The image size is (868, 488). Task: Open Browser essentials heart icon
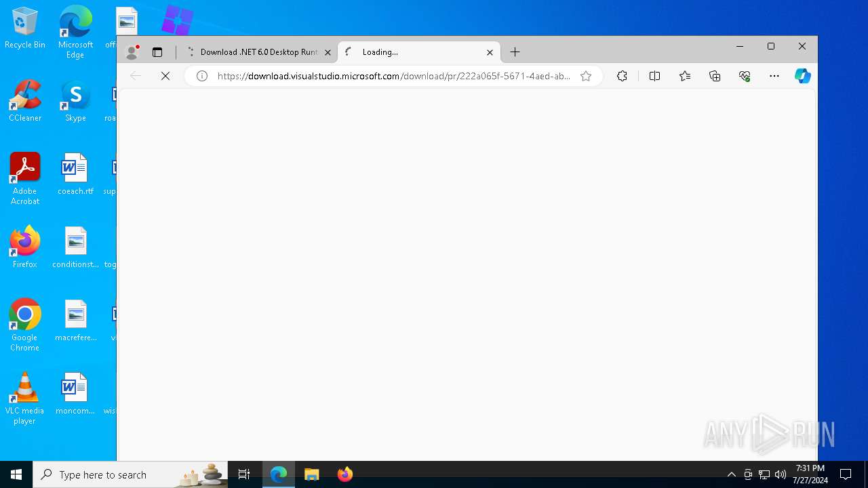(745, 76)
